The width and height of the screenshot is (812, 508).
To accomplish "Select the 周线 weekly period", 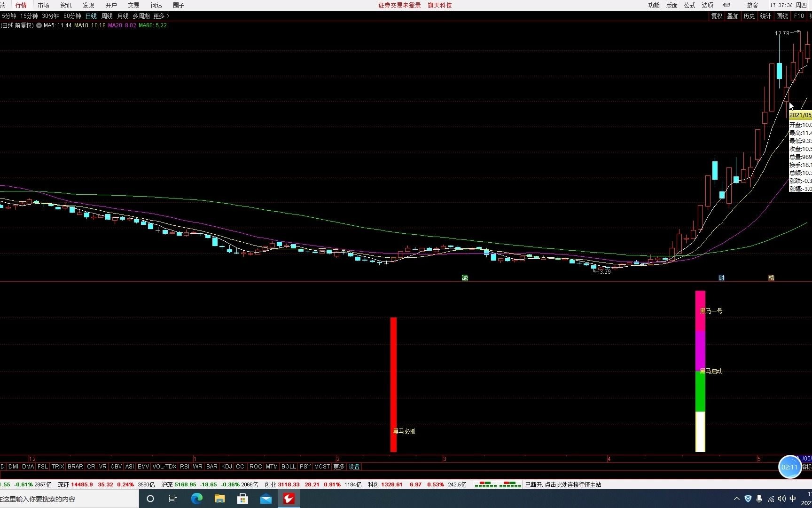I will click(x=107, y=16).
